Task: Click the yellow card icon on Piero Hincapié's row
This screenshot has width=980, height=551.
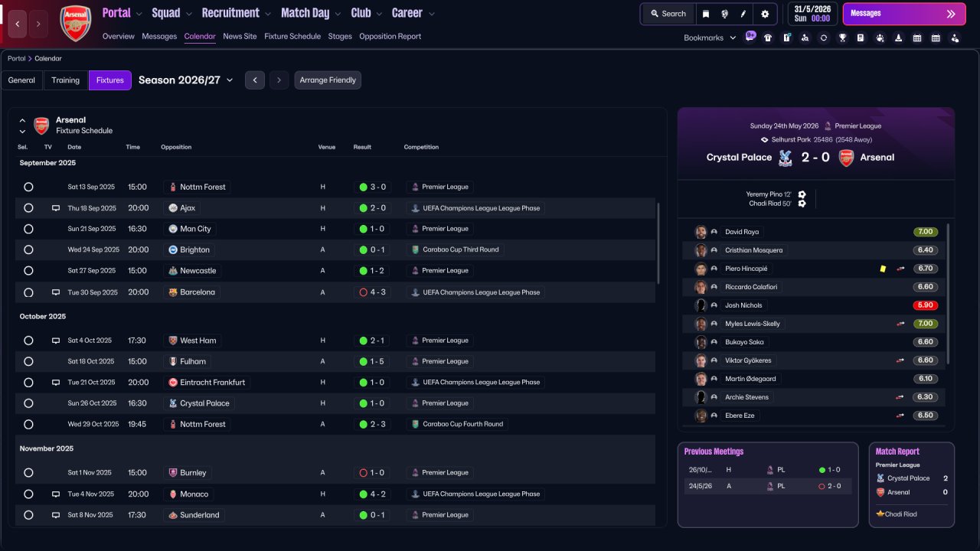Action: (883, 269)
